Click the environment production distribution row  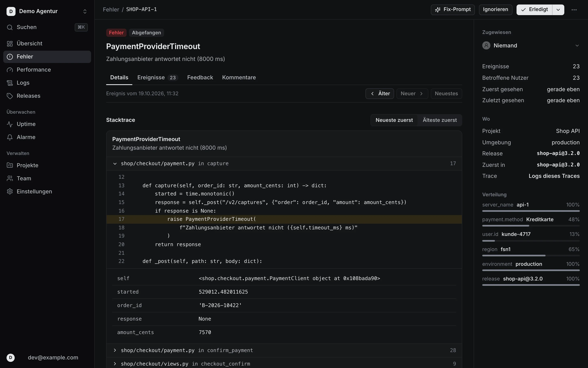click(531, 267)
